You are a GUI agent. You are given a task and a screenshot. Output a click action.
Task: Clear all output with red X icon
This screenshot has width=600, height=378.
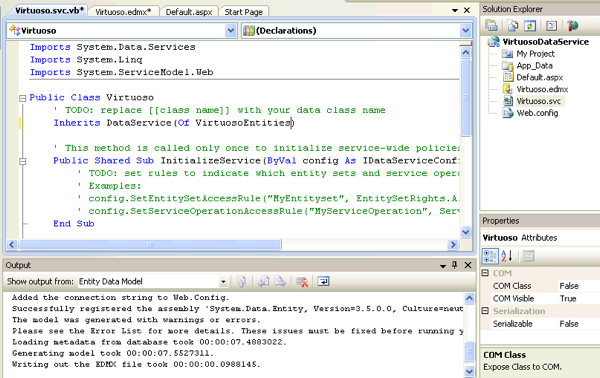coord(302,282)
